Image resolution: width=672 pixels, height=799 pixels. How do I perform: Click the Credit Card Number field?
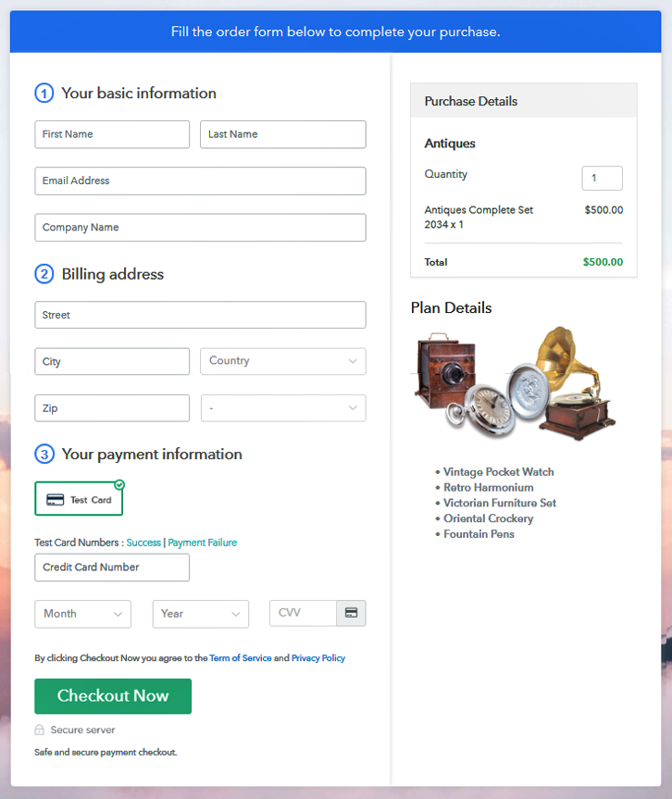click(x=111, y=567)
